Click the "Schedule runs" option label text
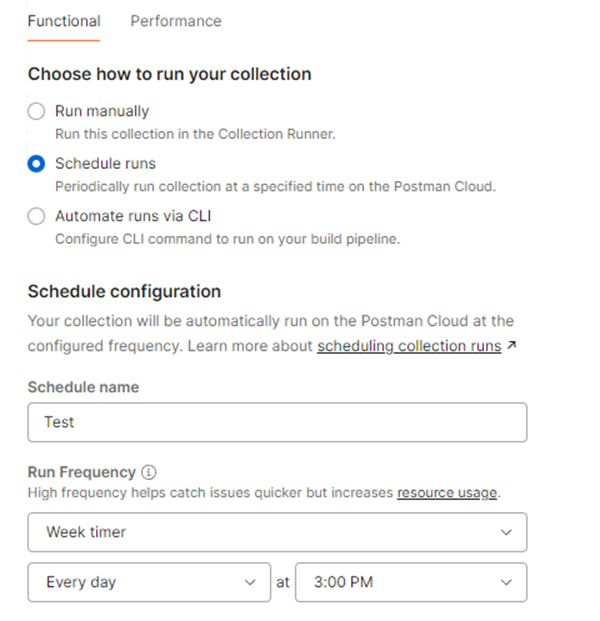Image resolution: width=600 pixels, height=621 pixels. [105, 163]
